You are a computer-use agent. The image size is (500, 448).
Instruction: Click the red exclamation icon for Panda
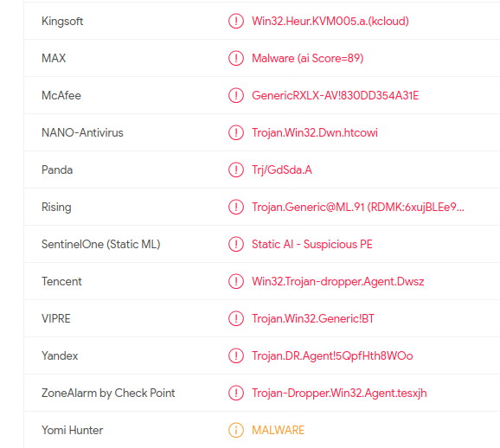236,170
